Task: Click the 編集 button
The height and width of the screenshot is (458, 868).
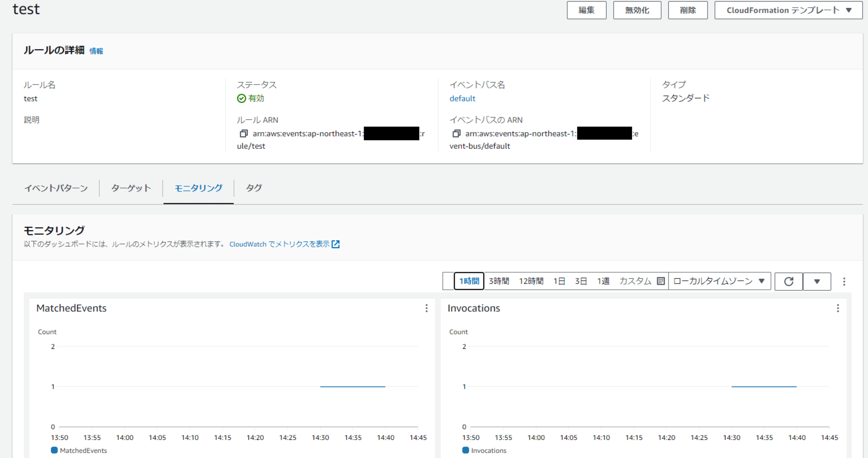Action: point(586,10)
